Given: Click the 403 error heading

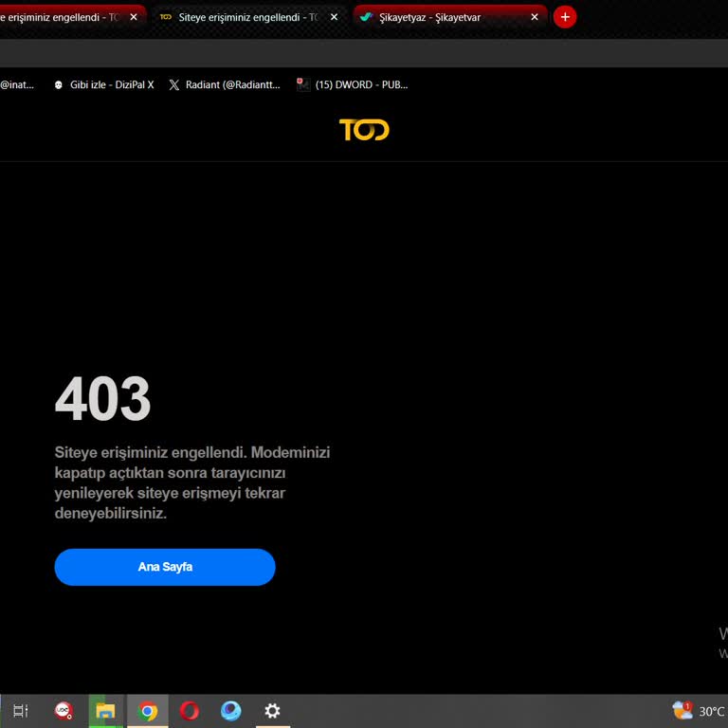Looking at the screenshot, I should tap(102, 398).
